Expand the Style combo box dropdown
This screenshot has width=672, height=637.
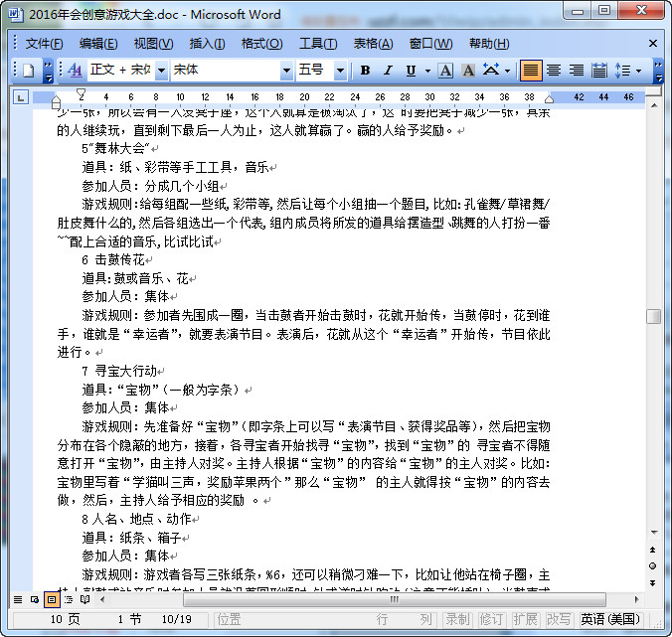point(161,71)
